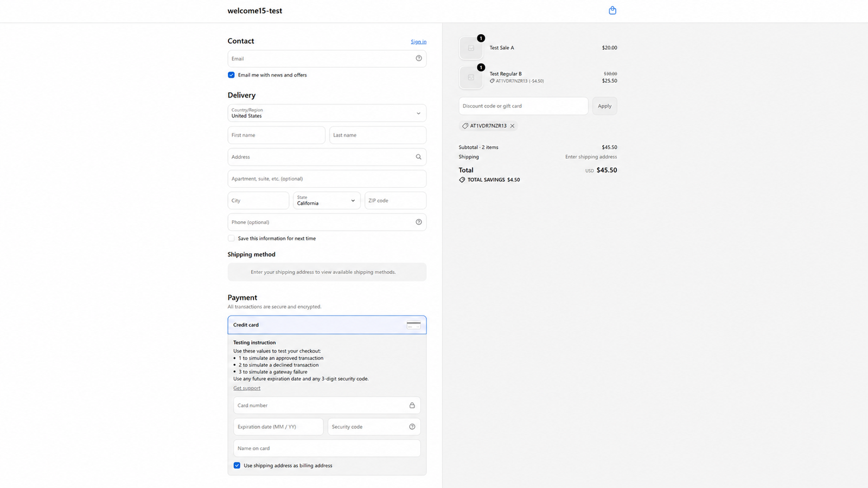Uncheck Email me with news and offers
868x488 pixels.
pyautogui.click(x=231, y=75)
